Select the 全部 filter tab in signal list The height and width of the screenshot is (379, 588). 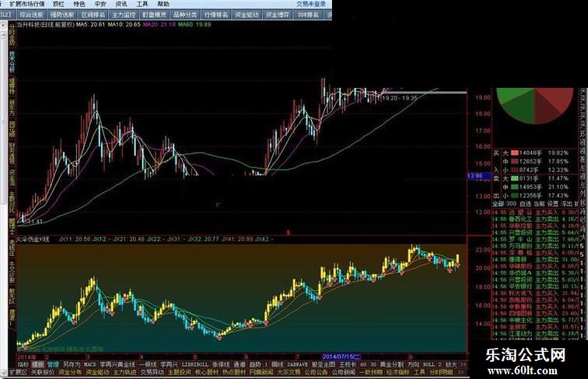(498, 204)
